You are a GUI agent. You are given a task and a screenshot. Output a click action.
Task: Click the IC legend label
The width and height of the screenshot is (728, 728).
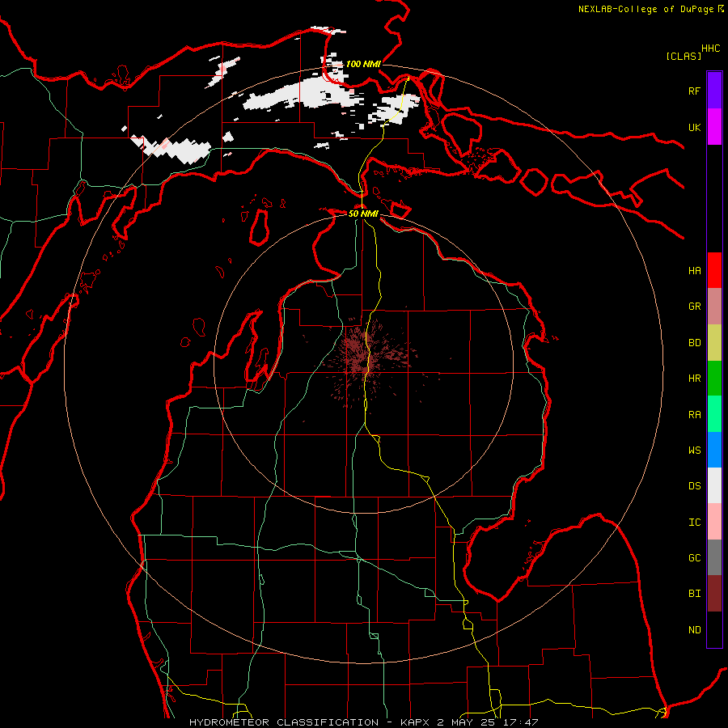click(x=694, y=523)
